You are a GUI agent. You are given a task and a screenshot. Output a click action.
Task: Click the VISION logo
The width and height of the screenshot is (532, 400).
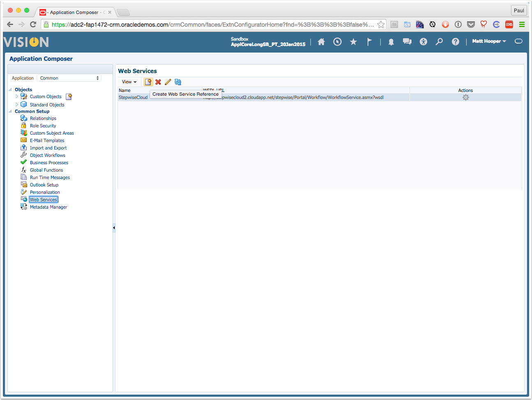tap(26, 42)
